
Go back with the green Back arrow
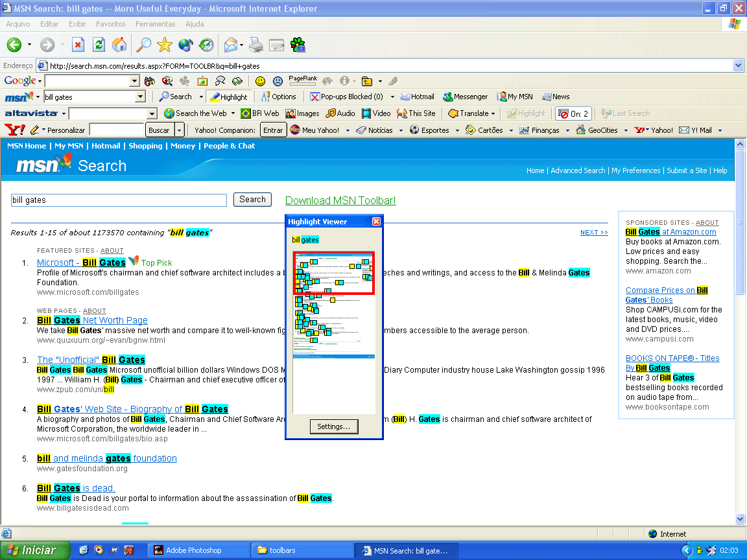click(14, 45)
